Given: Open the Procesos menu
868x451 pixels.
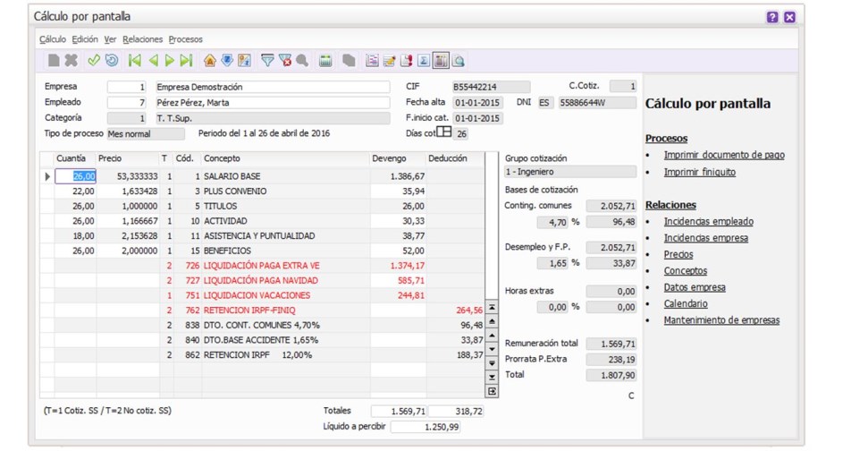Looking at the screenshot, I should pyautogui.click(x=185, y=39).
